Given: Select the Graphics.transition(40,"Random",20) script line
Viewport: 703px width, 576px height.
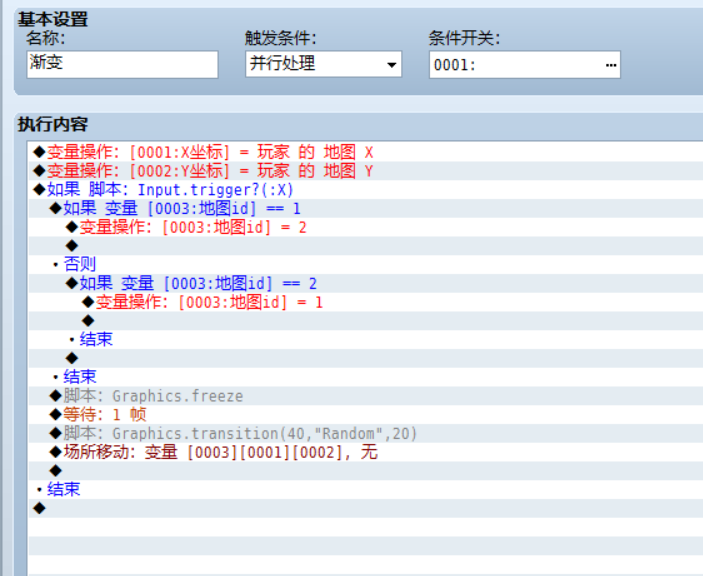Looking at the screenshot, I should 365,433.
